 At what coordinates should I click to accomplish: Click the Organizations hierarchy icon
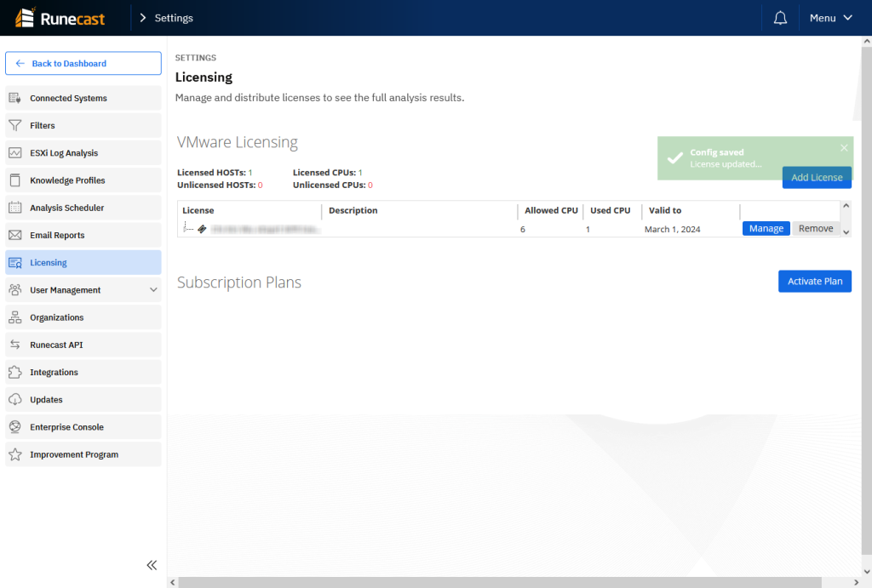15,317
